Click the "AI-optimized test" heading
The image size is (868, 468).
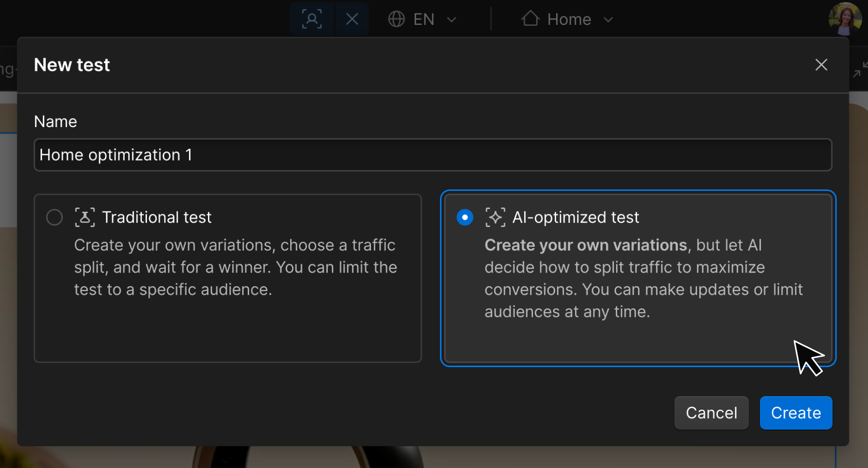pos(576,217)
